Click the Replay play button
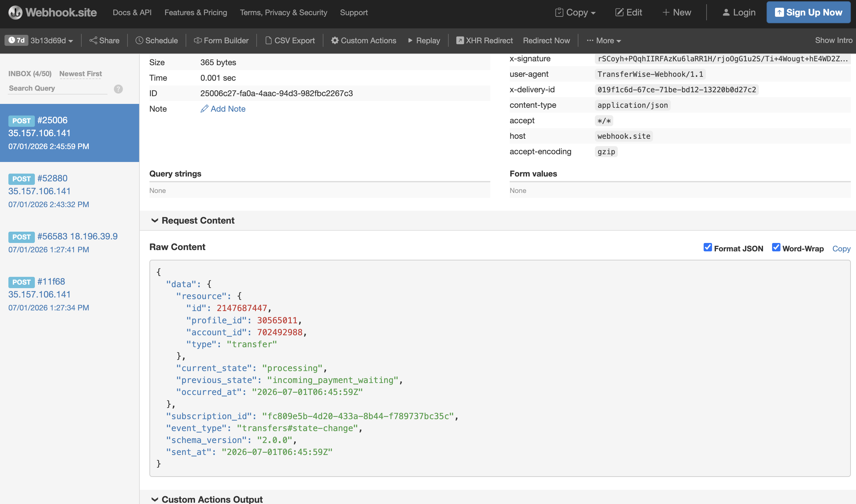 tap(424, 40)
